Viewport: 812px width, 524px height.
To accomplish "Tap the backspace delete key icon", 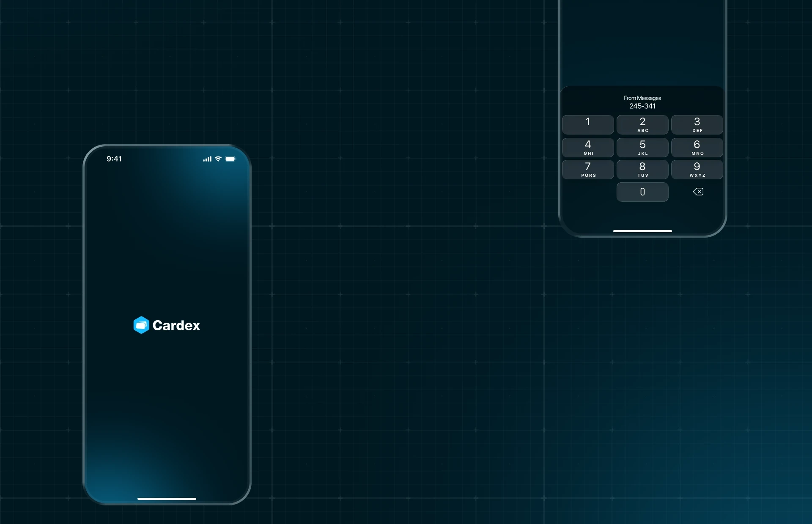I will tap(698, 192).
